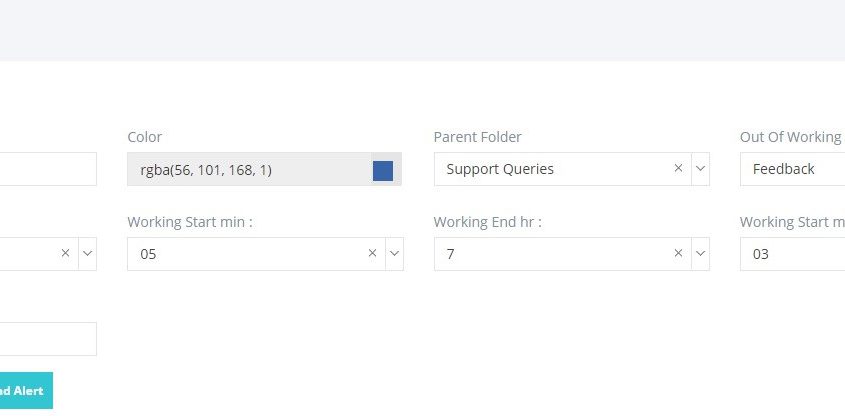This screenshot has height=416, width=845.
Task: Select the Support Queries value in Parent Folder
Action: [x=500, y=169]
